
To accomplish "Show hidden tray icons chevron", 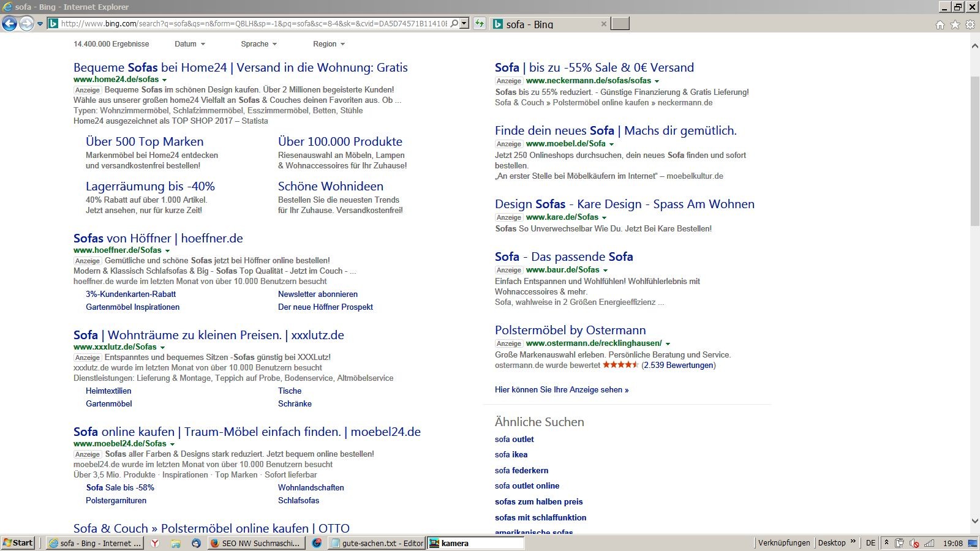I will 886,543.
